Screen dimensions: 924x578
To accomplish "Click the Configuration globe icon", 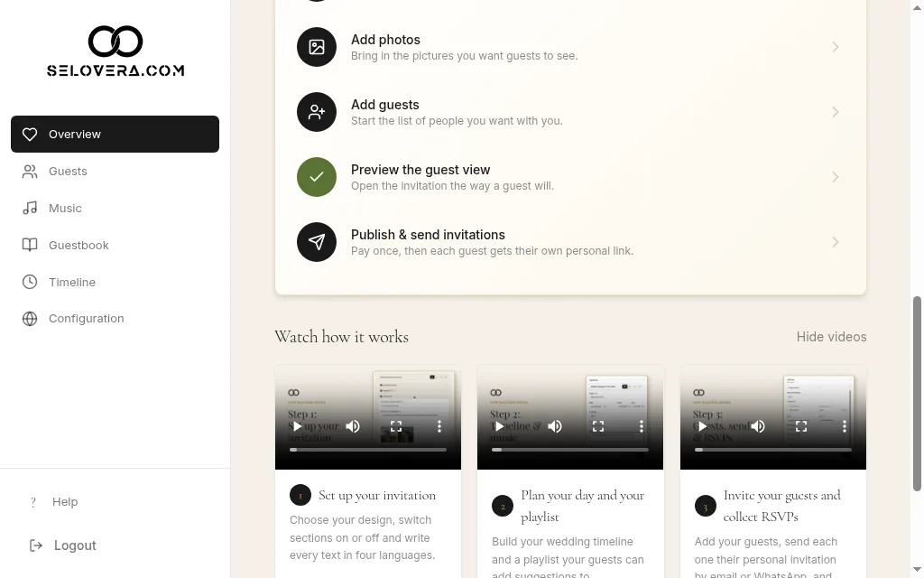I will point(30,319).
